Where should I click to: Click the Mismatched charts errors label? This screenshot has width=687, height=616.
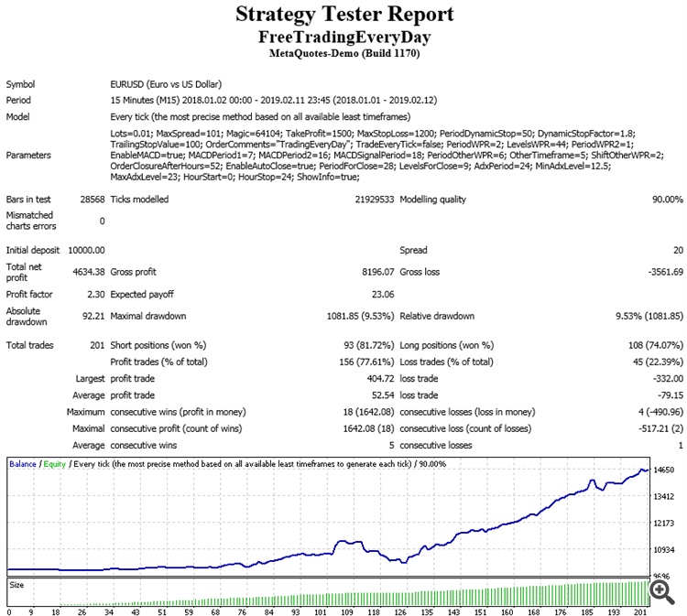point(31,222)
